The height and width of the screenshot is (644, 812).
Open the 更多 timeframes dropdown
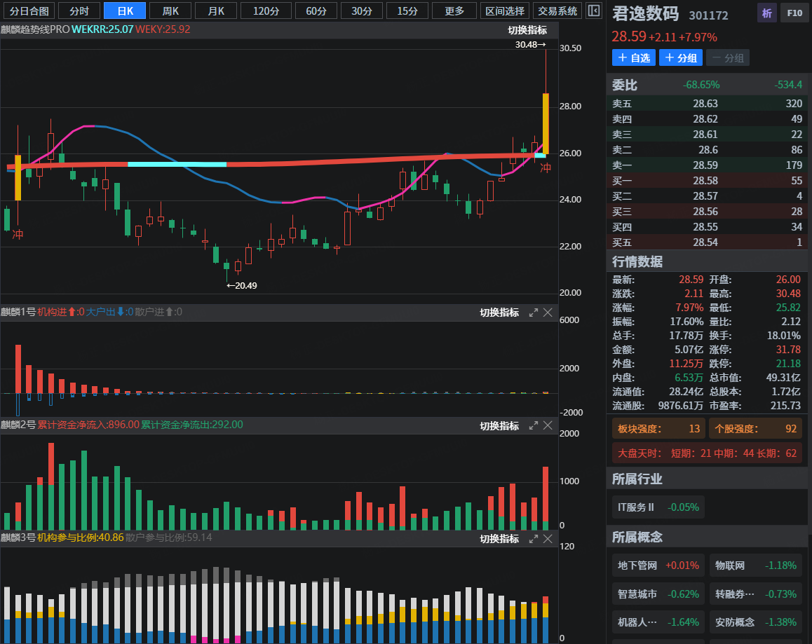coord(454,11)
